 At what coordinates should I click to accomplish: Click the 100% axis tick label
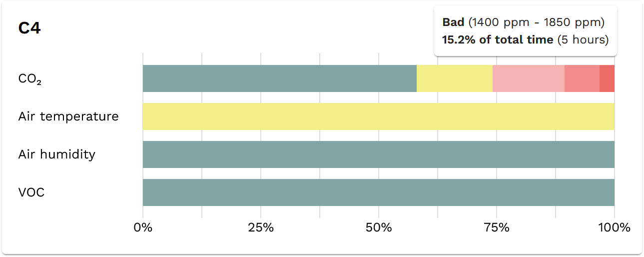pyautogui.click(x=614, y=228)
